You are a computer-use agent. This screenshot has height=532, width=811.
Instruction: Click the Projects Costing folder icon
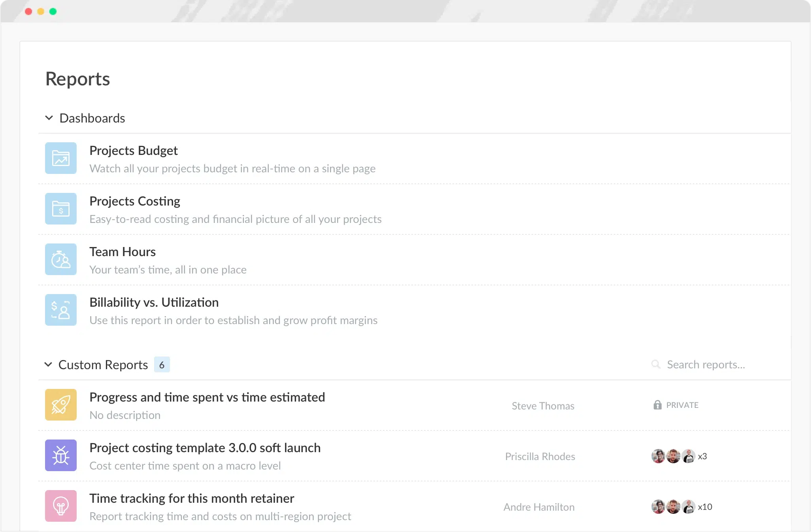[61, 209]
